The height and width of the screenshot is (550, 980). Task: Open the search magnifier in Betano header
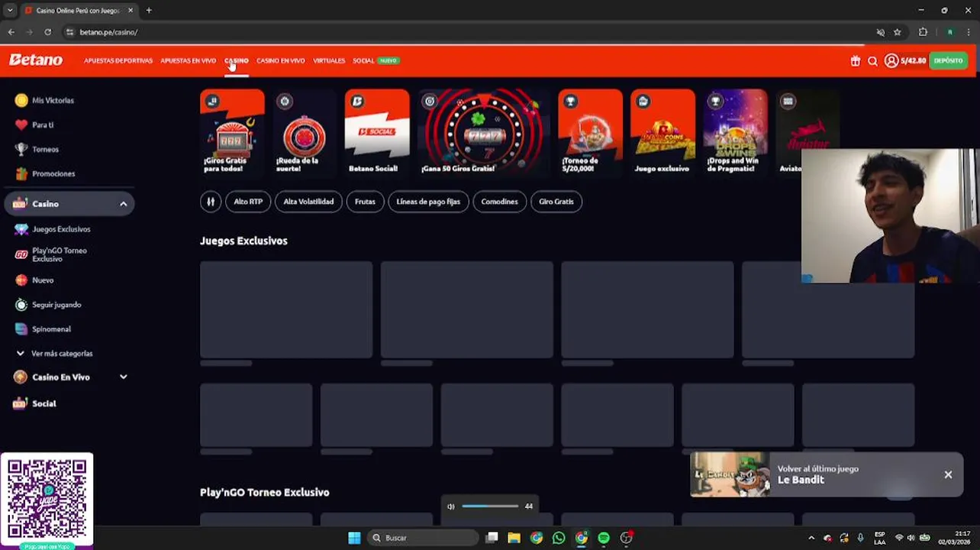click(872, 61)
